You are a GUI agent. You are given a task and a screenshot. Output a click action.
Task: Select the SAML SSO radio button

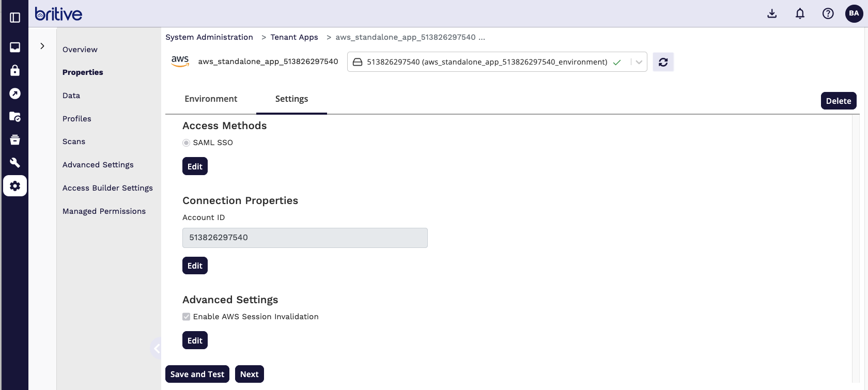point(186,143)
